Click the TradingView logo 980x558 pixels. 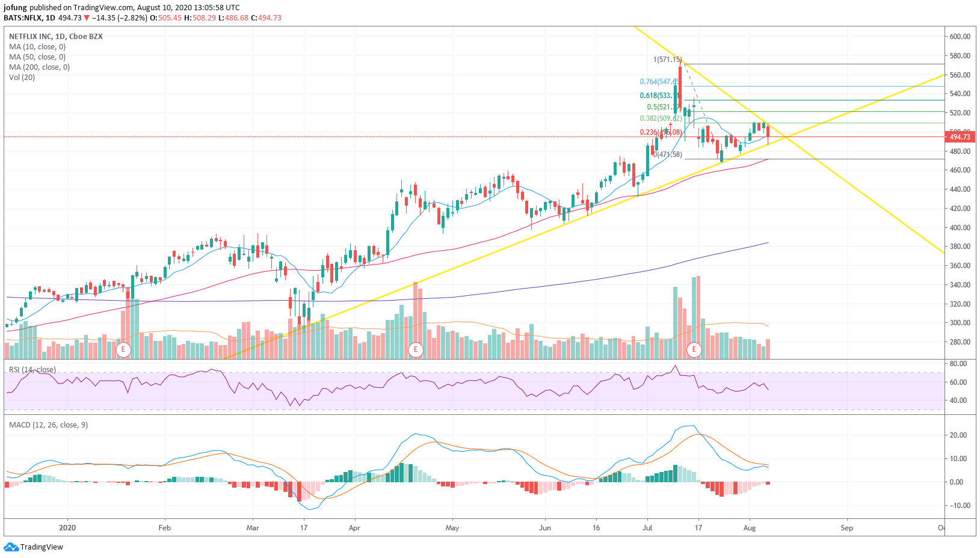tap(34, 547)
